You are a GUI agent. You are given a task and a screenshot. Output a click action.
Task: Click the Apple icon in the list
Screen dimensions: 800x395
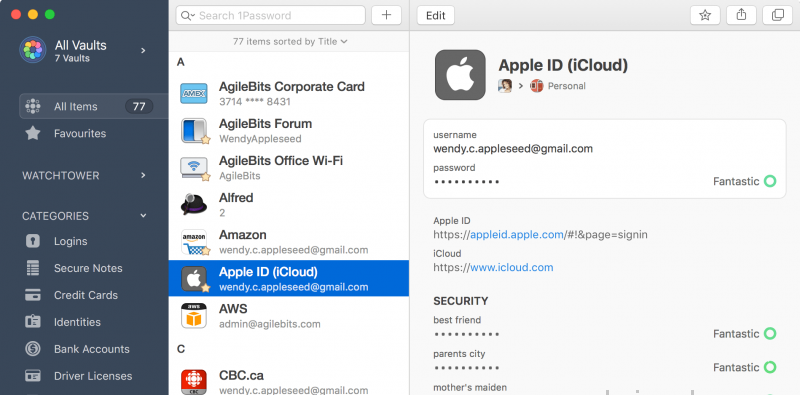[x=194, y=279]
